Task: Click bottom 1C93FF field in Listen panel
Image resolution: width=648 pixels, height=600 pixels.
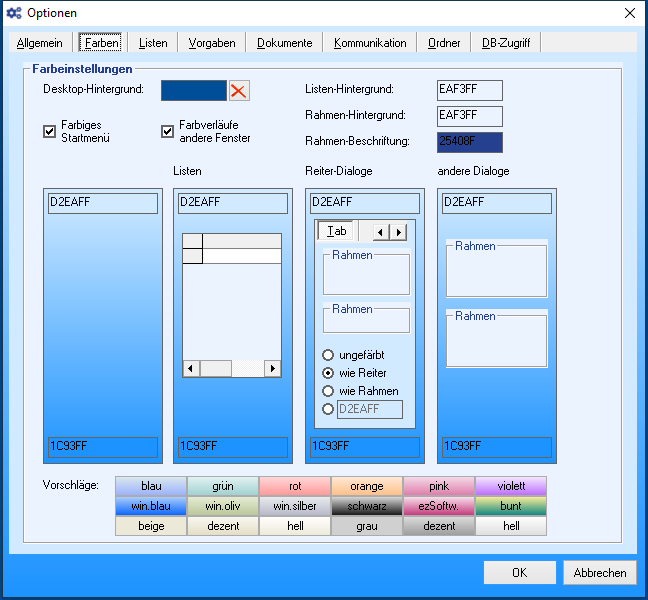Action: 233,447
